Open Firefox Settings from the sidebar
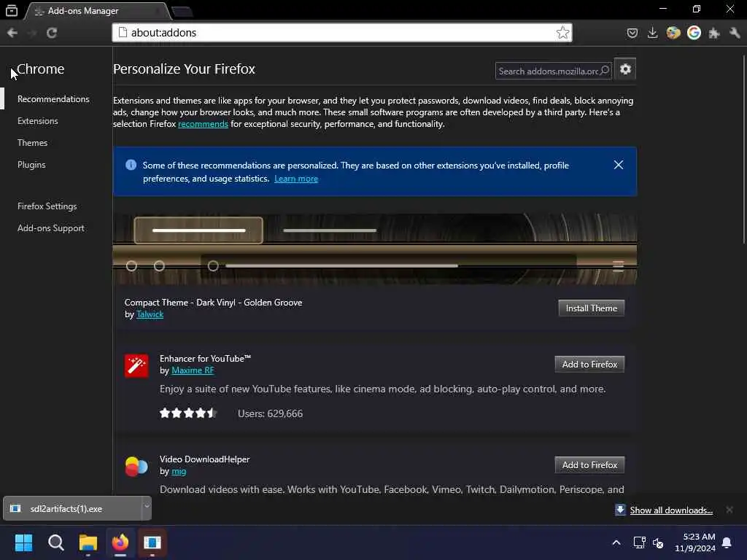The width and height of the screenshot is (747, 560). tap(47, 206)
